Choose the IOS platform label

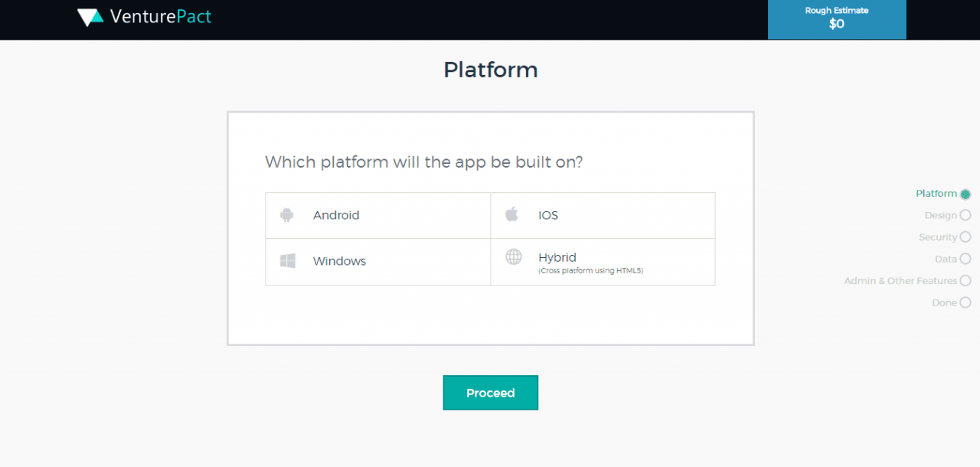[x=548, y=216]
